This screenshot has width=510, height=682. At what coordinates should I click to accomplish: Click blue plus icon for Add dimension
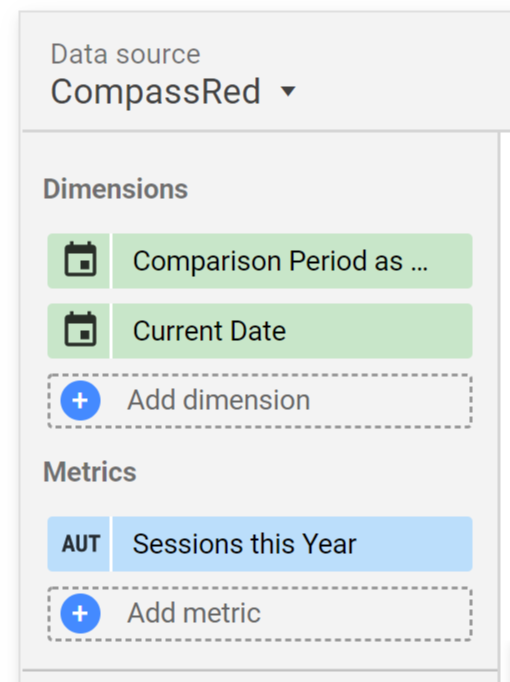click(80, 401)
